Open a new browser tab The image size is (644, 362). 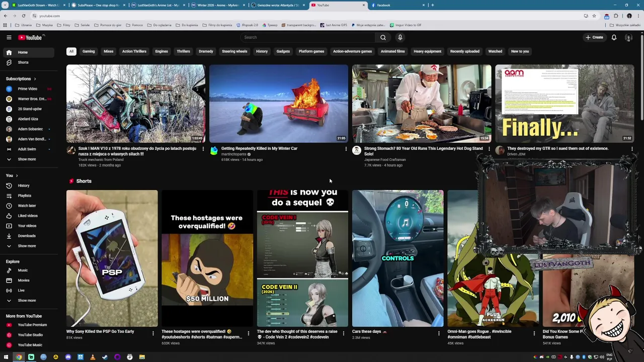click(x=432, y=5)
